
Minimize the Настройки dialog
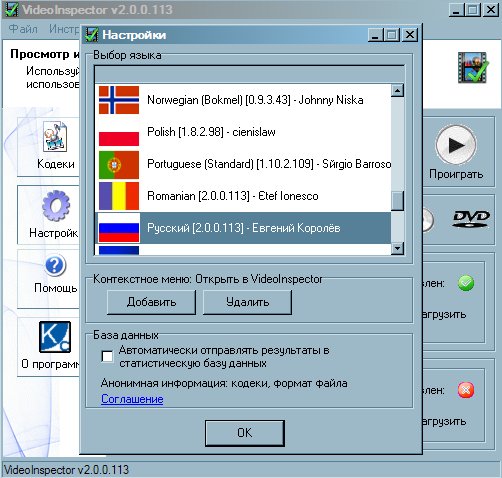click(x=375, y=35)
